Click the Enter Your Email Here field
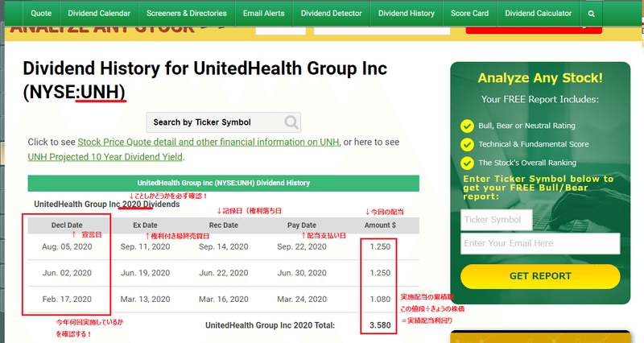The height and width of the screenshot is (343, 644). point(540,244)
